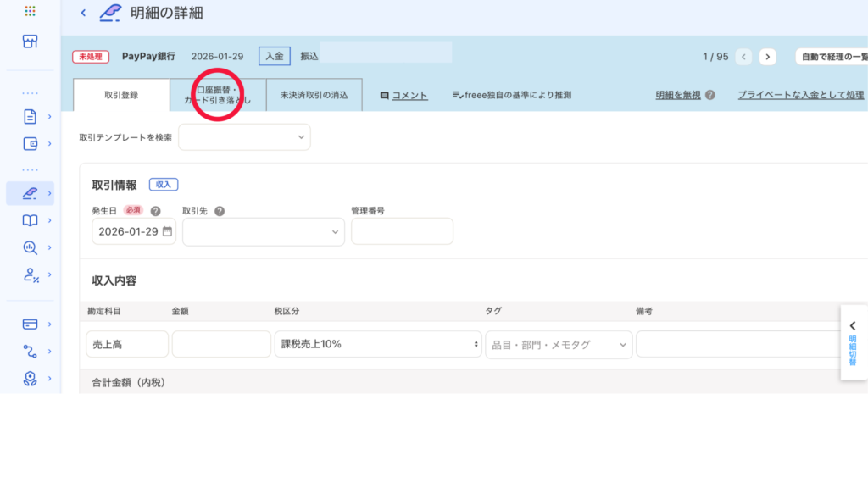The image size is (868, 488).
Task: Open the person with percent sidebar icon
Action: (31, 274)
